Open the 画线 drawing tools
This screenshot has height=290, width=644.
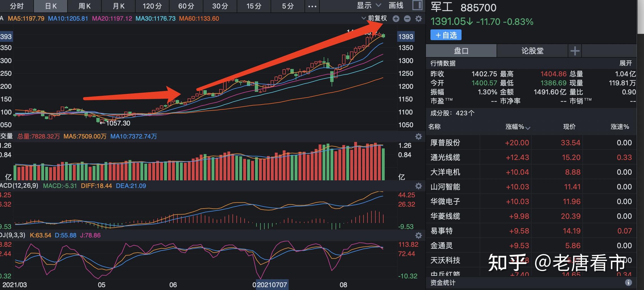[396, 5]
